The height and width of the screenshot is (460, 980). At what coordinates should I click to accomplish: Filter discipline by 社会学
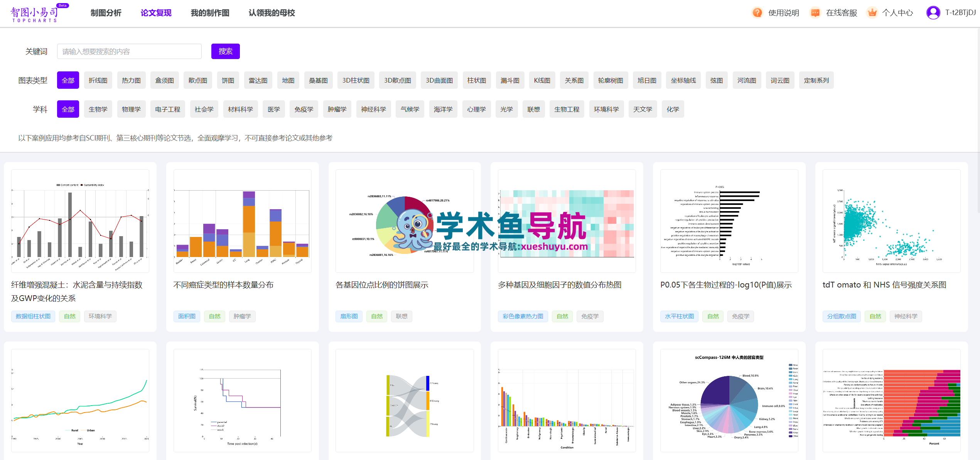click(x=204, y=109)
